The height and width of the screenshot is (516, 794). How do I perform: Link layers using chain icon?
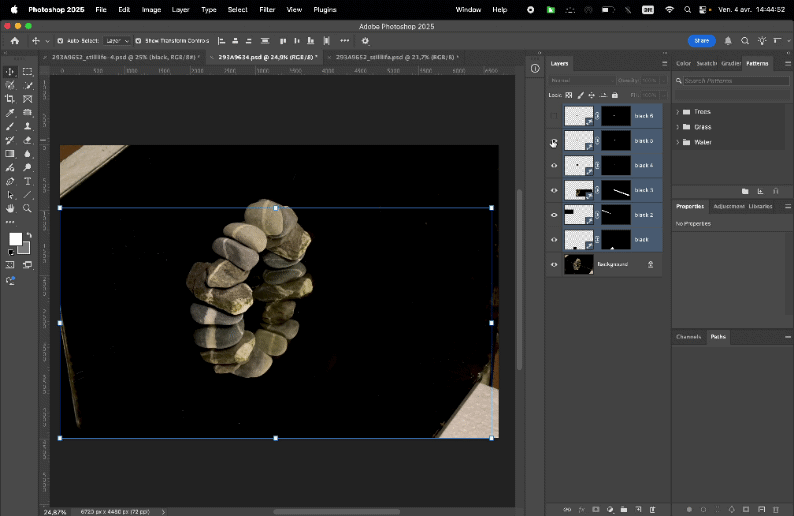567,509
